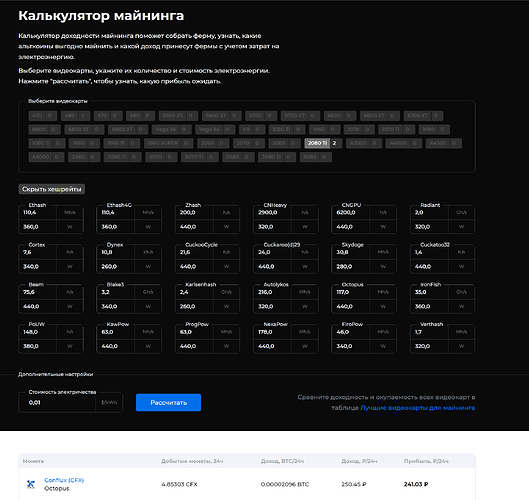
Task: Edit the Octopus hashrate value field
Action: click(351, 292)
